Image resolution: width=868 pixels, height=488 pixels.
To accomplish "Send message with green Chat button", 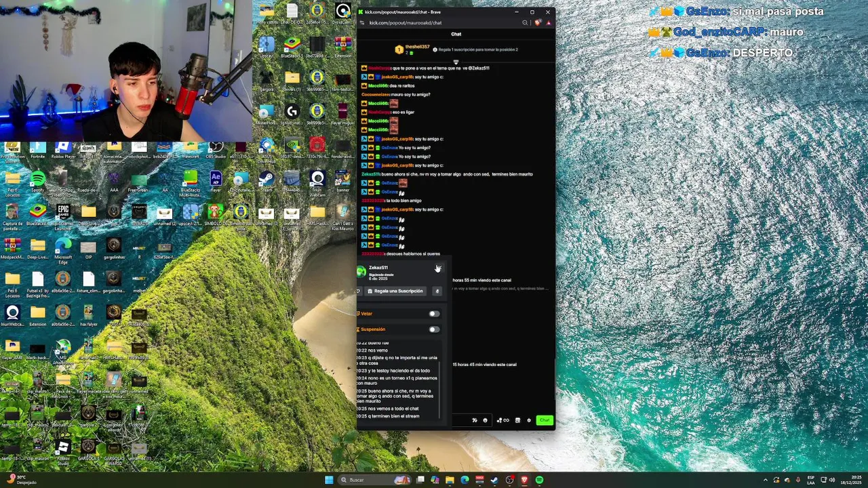I will (545, 420).
